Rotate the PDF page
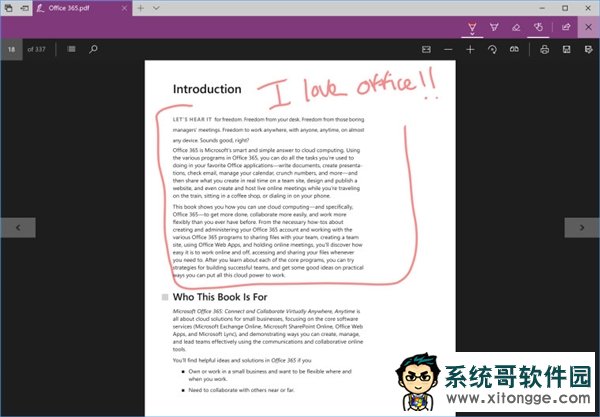This screenshot has width=600, height=417. point(492,49)
